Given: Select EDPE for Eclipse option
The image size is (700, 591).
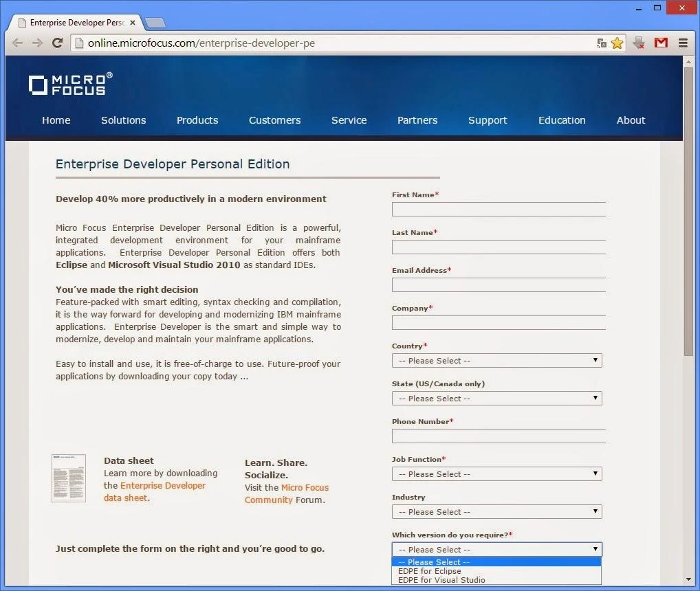Looking at the screenshot, I should 496,571.
